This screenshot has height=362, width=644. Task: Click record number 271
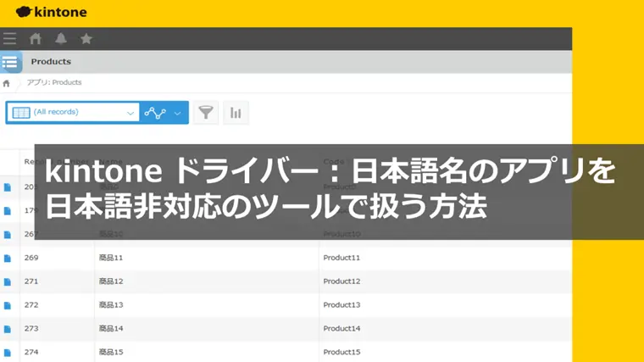click(x=31, y=281)
